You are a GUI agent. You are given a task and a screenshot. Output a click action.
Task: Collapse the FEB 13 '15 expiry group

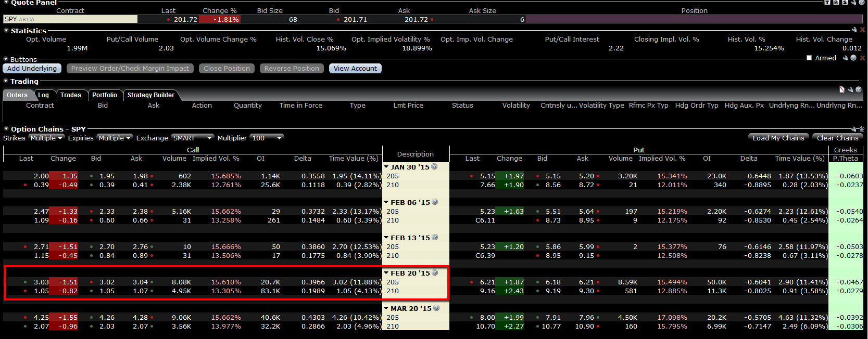click(x=386, y=238)
